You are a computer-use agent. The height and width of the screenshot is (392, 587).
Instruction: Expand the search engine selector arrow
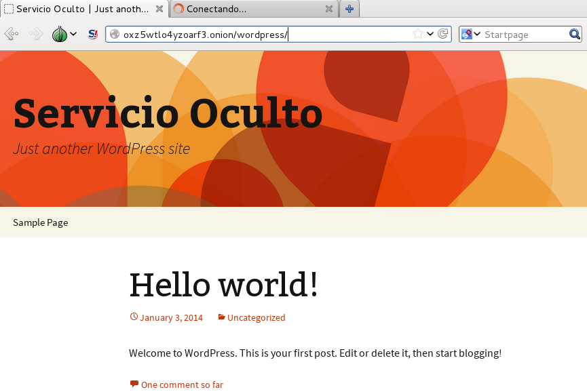click(477, 34)
